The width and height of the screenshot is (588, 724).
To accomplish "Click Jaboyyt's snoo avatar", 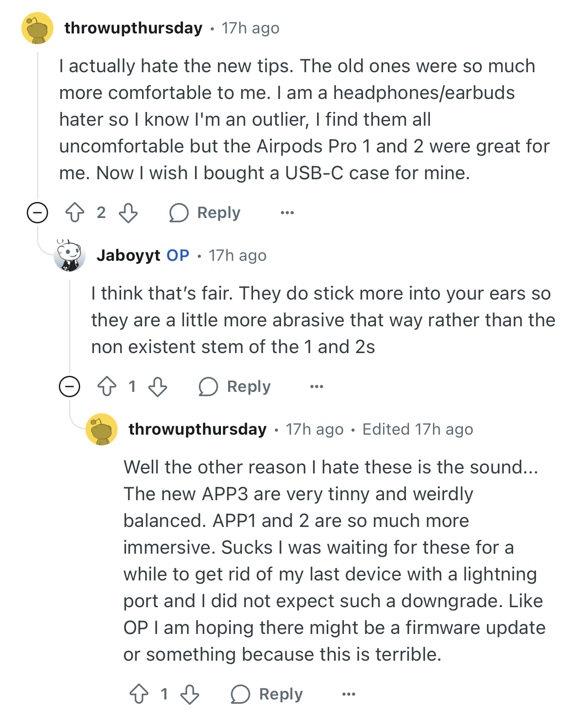I will point(69,255).
